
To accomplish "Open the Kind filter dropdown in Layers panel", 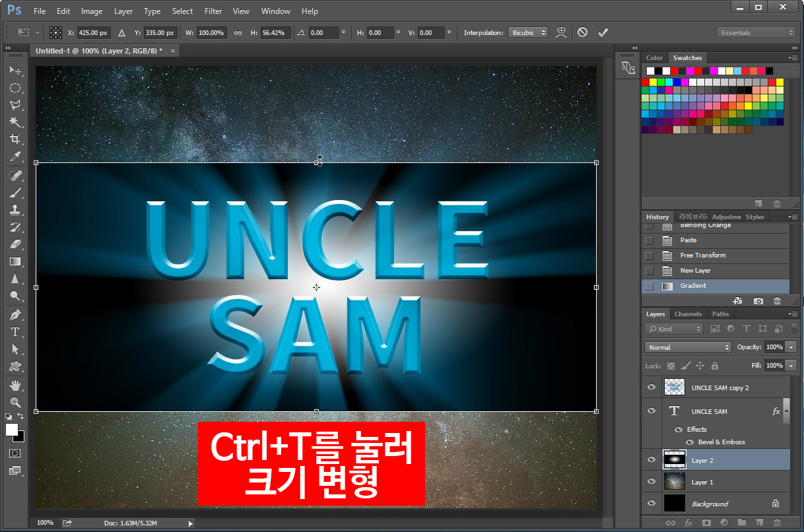I will point(673,328).
